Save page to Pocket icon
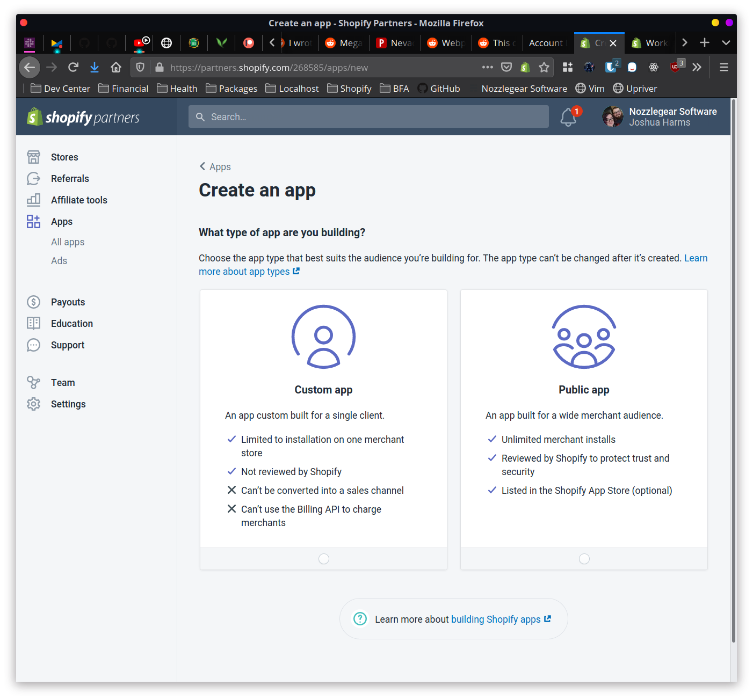Image resolution: width=753 pixels, height=700 pixels. tap(506, 67)
